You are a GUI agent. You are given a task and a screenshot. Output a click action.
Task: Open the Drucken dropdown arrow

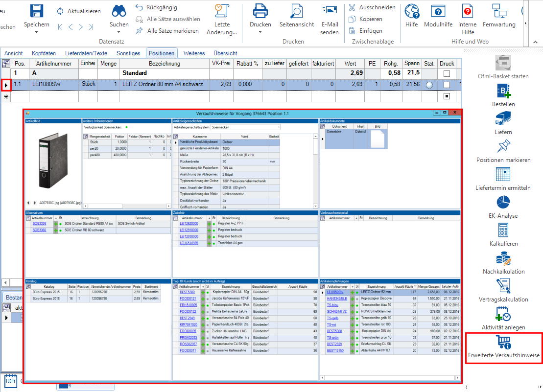260,33
